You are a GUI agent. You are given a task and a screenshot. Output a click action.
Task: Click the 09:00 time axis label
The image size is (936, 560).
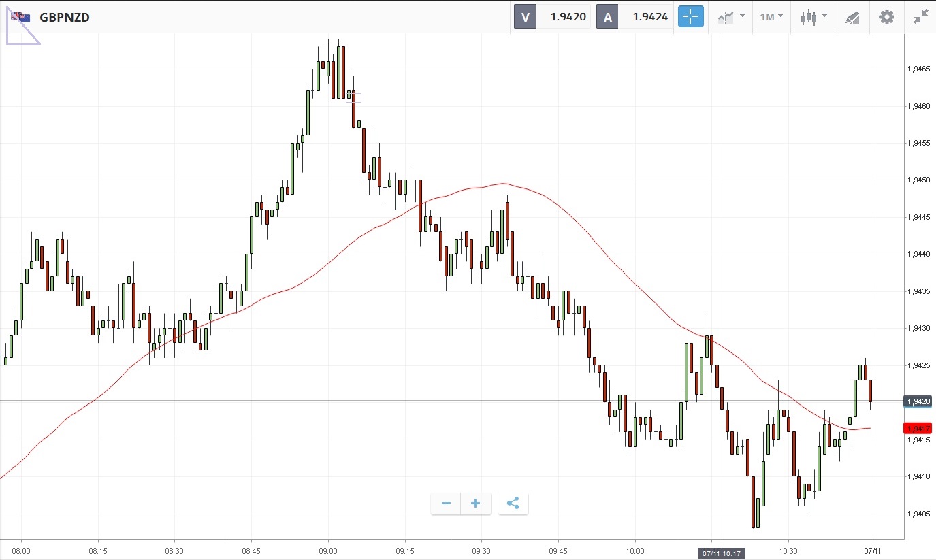(328, 548)
